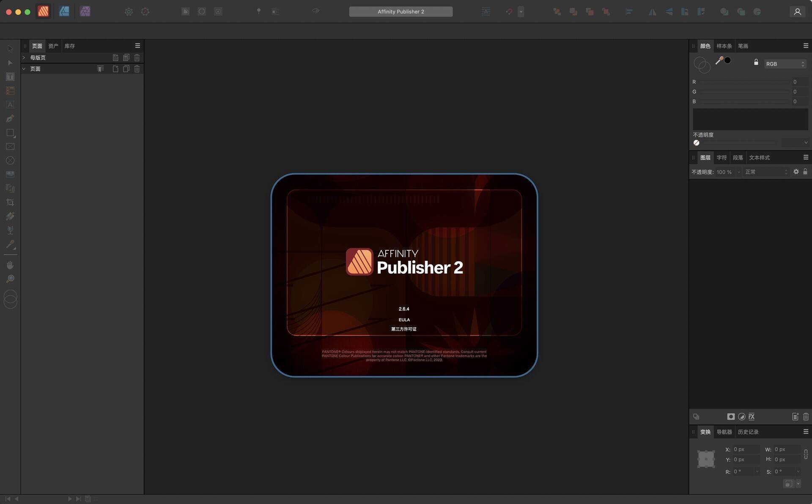
Task: Collapse the 页面 section
Action: click(x=24, y=69)
